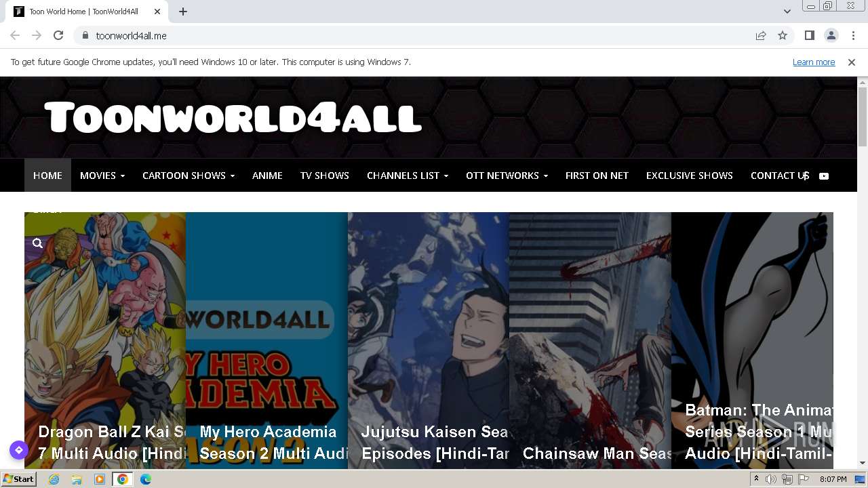Open CONTACT US menu item
The height and width of the screenshot is (488, 868).
tap(780, 176)
